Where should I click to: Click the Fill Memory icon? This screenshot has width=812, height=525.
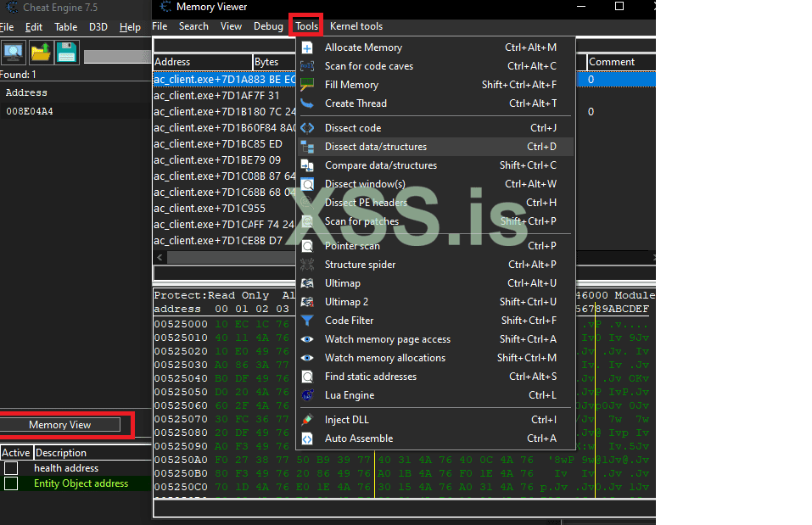(307, 85)
